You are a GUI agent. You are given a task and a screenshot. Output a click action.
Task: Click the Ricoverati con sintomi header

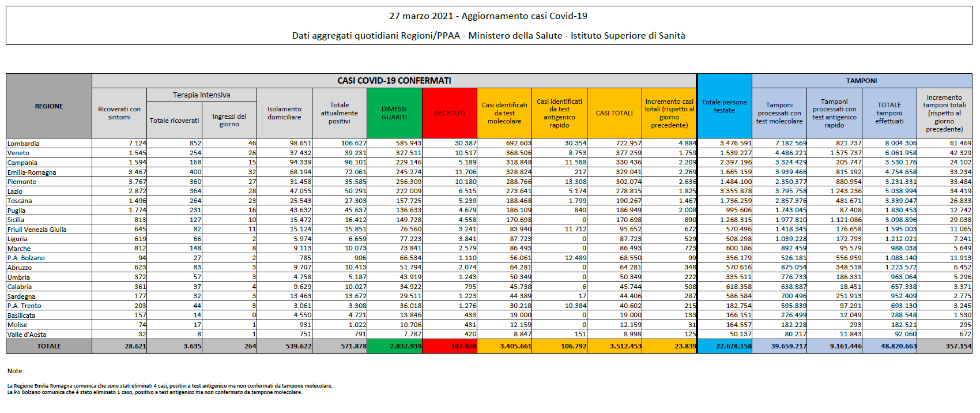[x=119, y=113]
